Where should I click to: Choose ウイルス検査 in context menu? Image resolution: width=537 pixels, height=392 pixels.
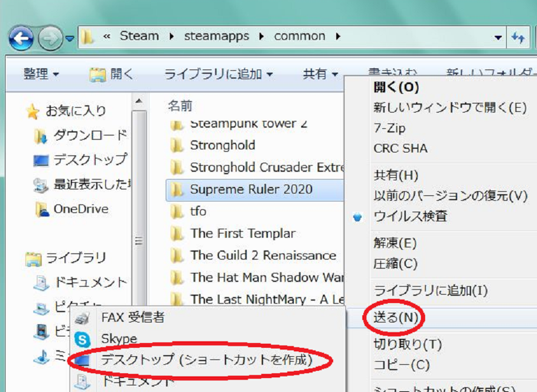tap(410, 216)
